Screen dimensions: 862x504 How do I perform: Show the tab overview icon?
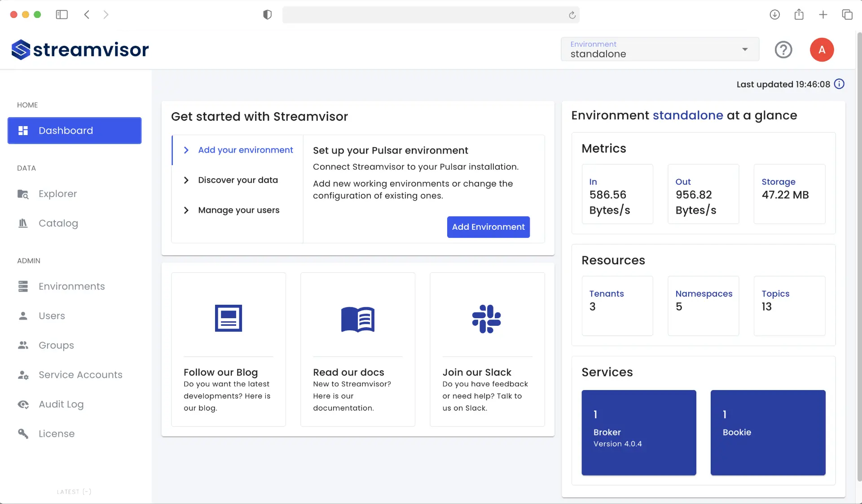click(x=847, y=15)
